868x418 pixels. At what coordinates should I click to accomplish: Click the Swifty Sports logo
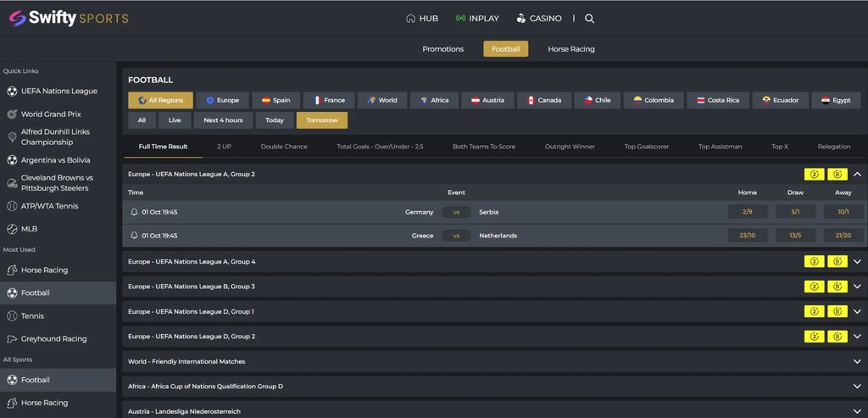coord(69,19)
